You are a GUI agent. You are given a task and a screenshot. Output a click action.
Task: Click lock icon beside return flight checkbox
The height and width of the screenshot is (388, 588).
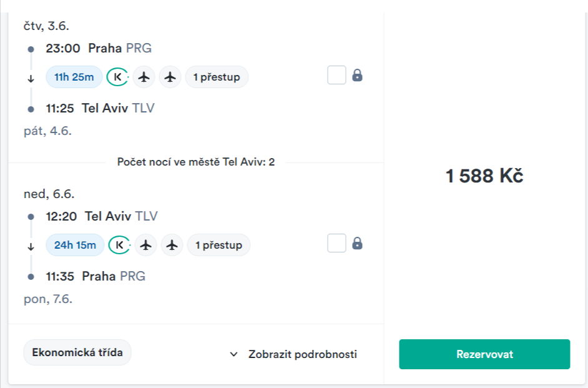(357, 243)
